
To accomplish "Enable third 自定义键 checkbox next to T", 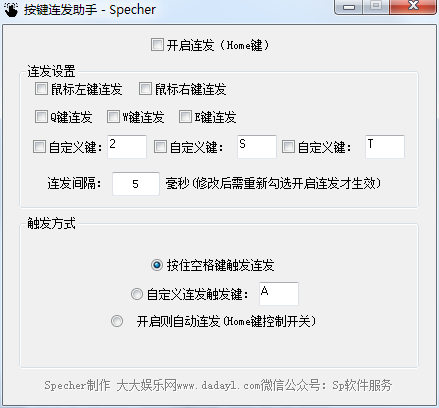I will 288,147.
